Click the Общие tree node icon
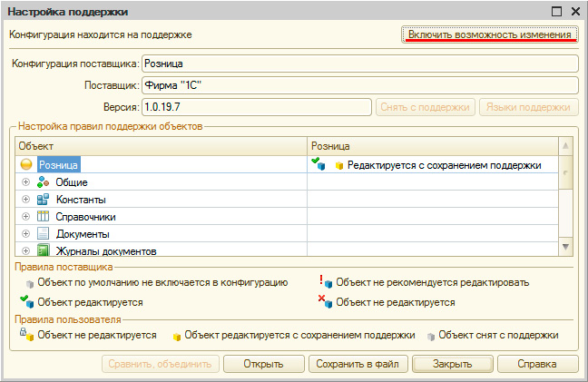588x382 pixels. pos(43,182)
